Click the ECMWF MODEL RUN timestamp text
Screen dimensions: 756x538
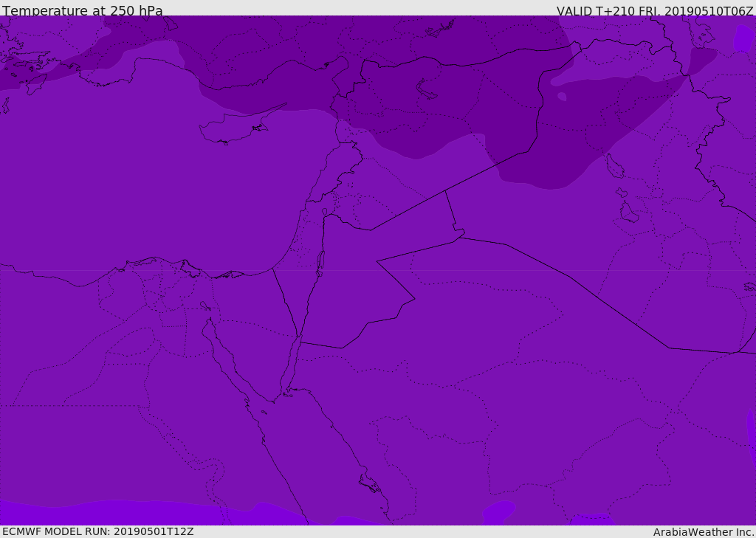(97, 531)
